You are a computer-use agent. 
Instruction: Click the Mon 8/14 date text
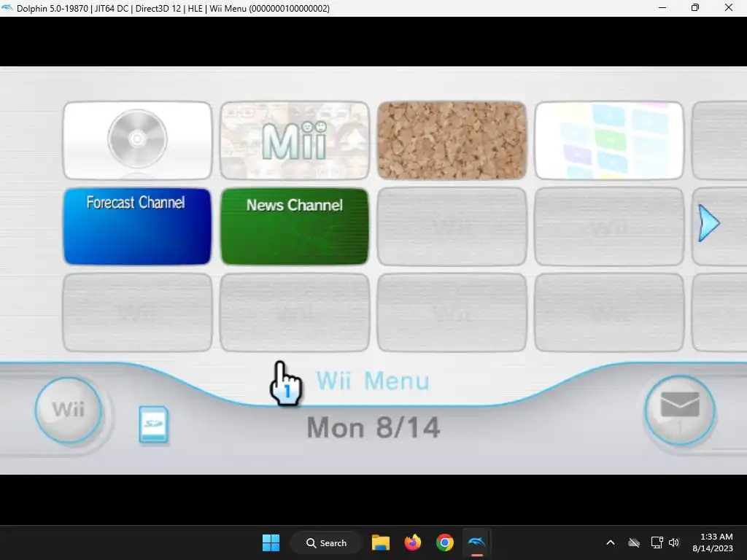[x=373, y=427]
